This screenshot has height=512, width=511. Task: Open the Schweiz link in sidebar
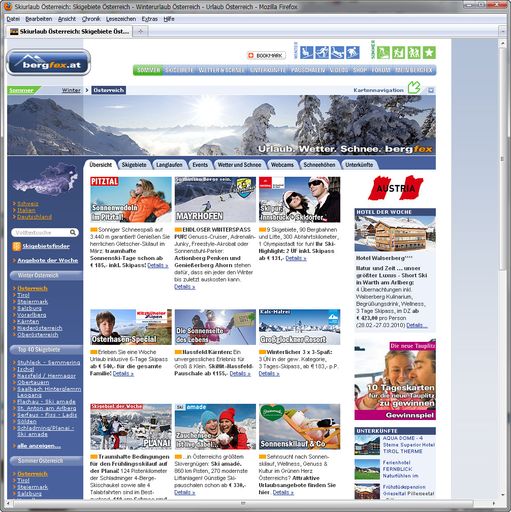(28, 204)
